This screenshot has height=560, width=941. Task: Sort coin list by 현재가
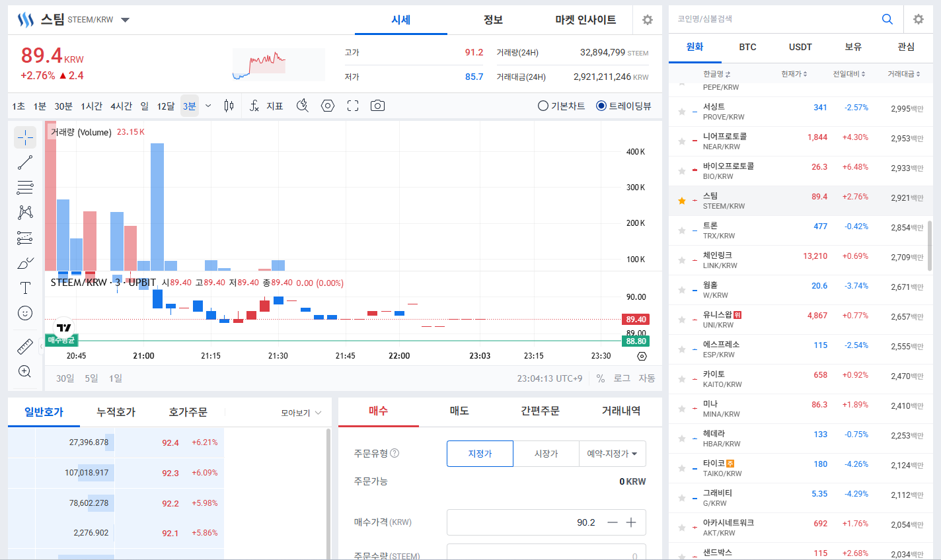pyautogui.click(x=794, y=74)
